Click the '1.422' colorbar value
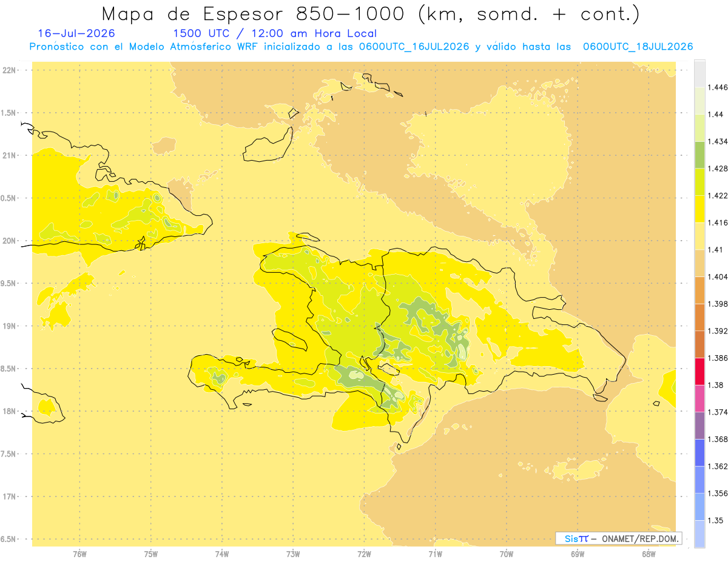 (x=718, y=195)
